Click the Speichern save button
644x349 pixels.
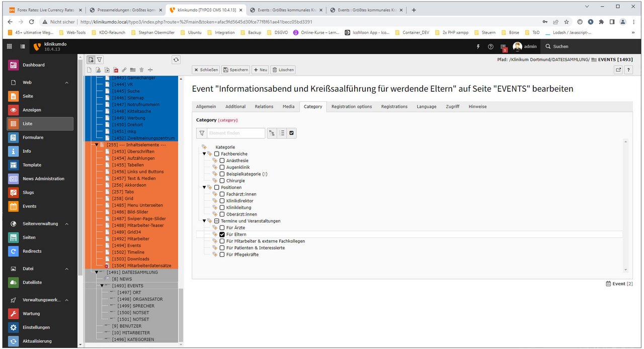pyautogui.click(x=236, y=70)
